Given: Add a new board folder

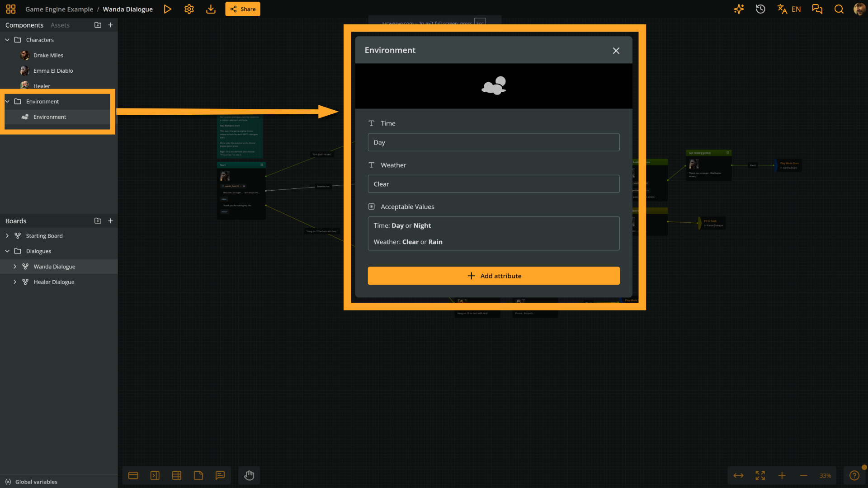Looking at the screenshot, I should pyautogui.click(x=98, y=221).
